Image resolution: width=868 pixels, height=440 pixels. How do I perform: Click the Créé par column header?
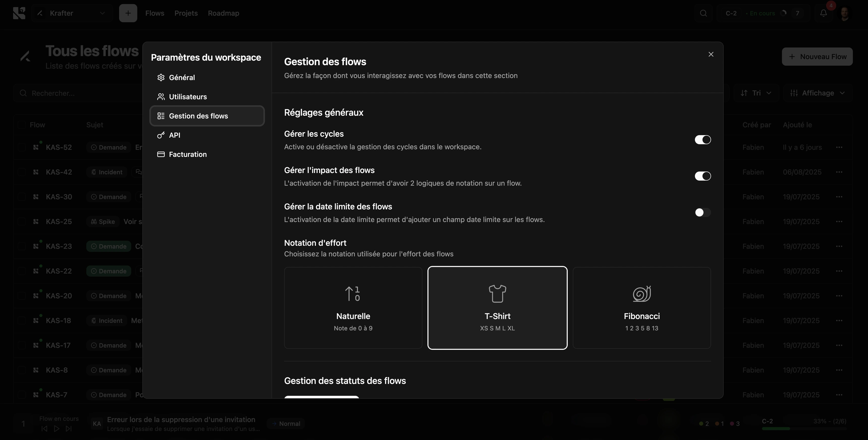coord(756,125)
